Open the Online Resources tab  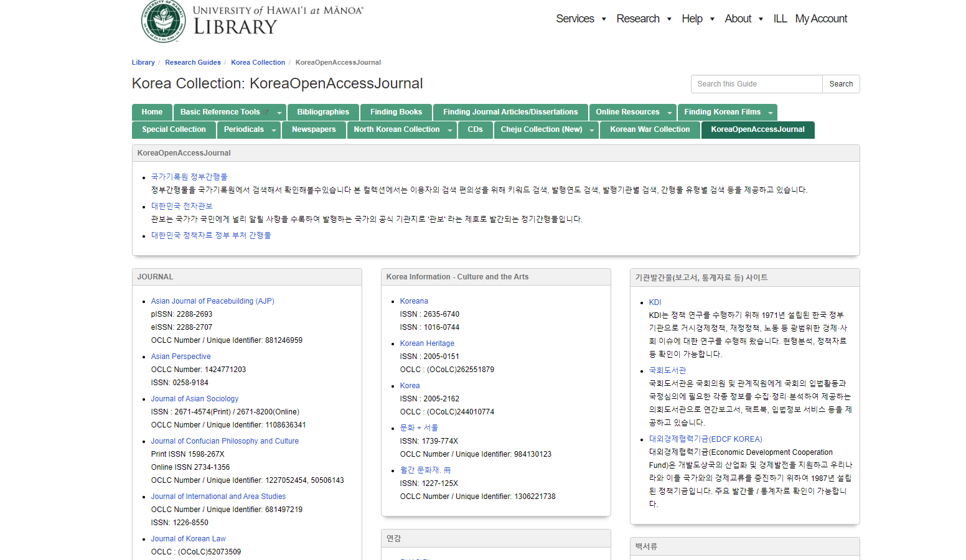pos(627,112)
